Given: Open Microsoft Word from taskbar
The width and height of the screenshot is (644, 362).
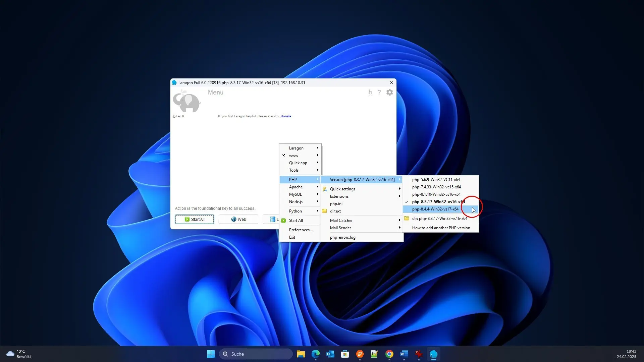Looking at the screenshot, I should coord(404,354).
